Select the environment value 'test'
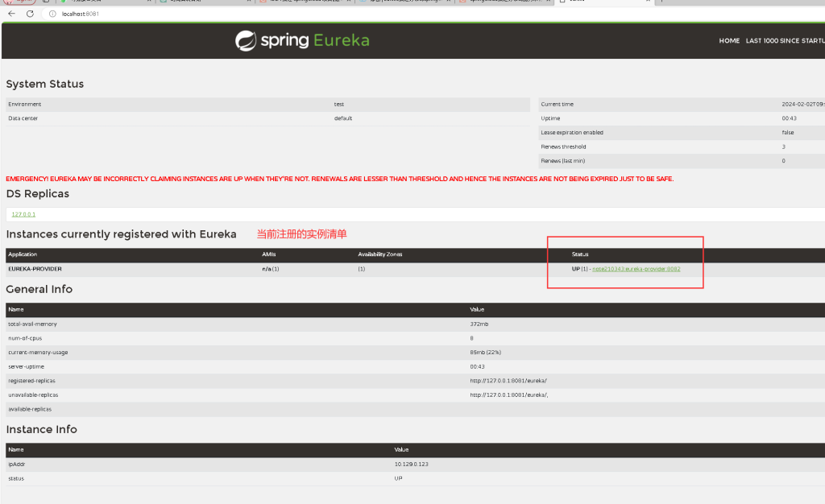Image resolution: width=825 pixels, height=504 pixels. coord(339,105)
